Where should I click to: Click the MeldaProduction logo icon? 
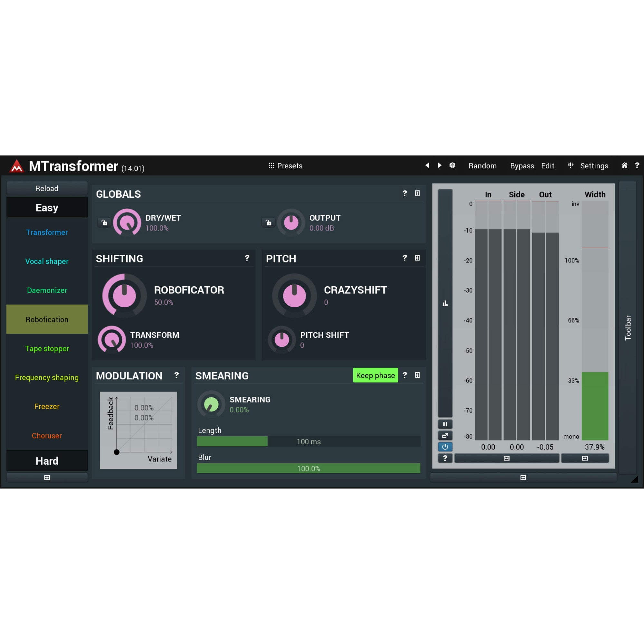pyautogui.click(x=17, y=166)
